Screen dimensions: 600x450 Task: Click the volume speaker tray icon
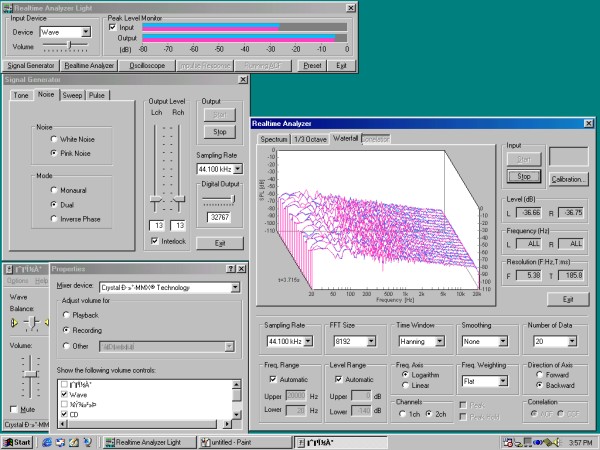click(x=556, y=442)
